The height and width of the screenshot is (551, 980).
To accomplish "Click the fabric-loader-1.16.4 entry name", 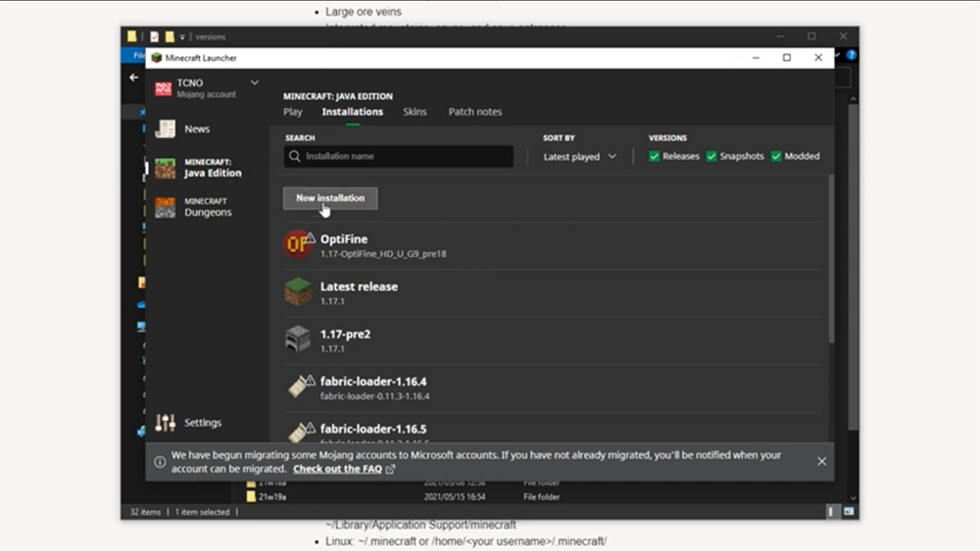I will [x=373, y=381].
